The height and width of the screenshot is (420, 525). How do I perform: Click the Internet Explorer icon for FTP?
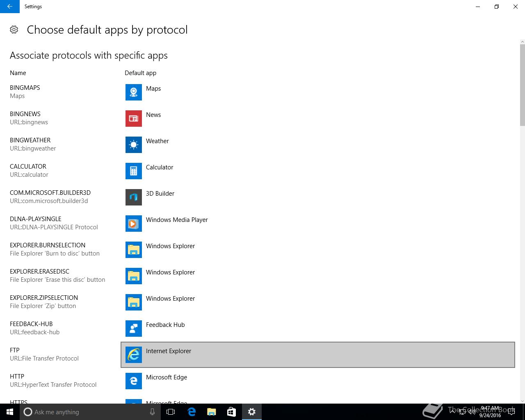[134, 355]
